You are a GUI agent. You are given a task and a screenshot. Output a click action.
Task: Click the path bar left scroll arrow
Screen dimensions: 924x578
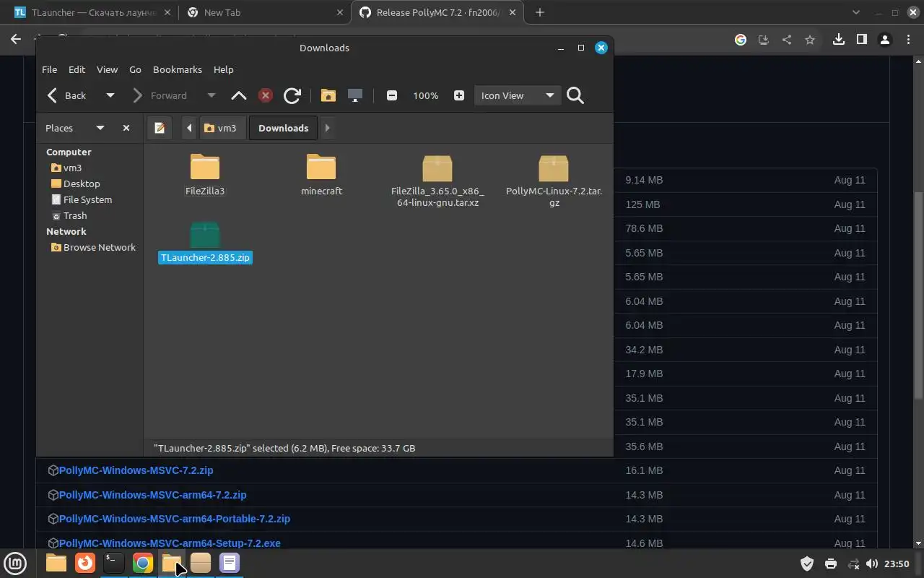(x=189, y=128)
